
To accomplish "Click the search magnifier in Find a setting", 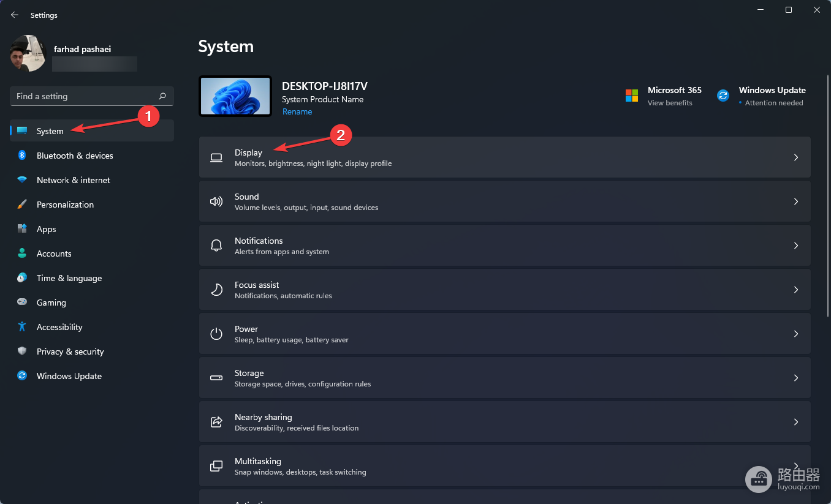I will coord(162,96).
